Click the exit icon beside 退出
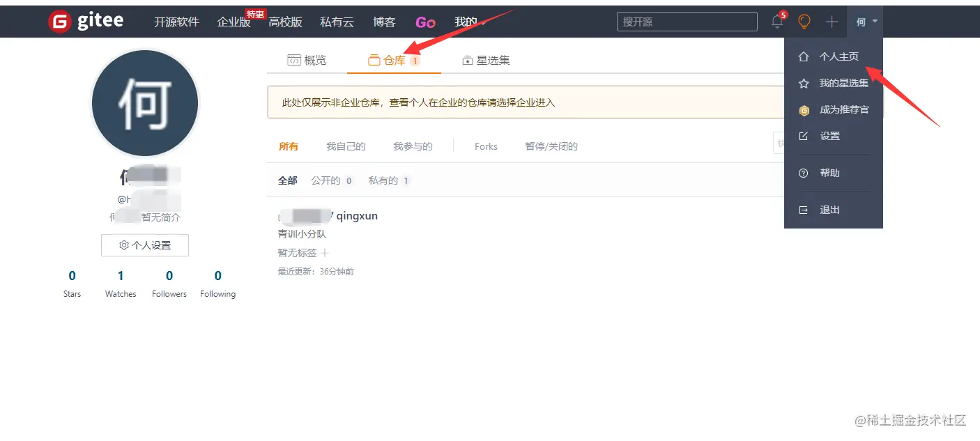Image resolution: width=980 pixels, height=441 pixels. pos(804,210)
